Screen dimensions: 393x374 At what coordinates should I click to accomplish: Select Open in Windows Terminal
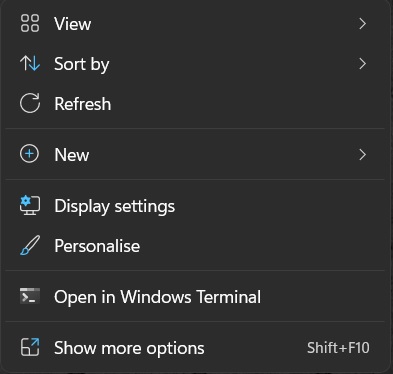(157, 297)
